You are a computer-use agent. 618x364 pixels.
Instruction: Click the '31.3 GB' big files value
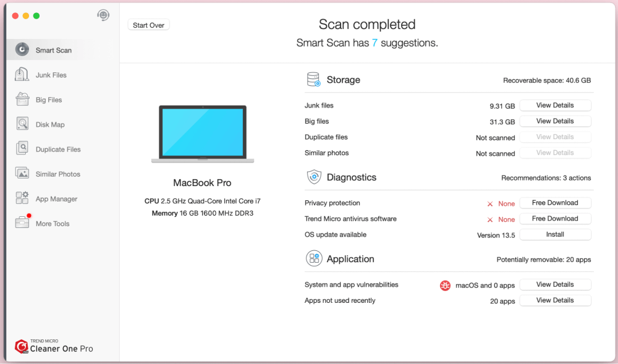(x=502, y=122)
